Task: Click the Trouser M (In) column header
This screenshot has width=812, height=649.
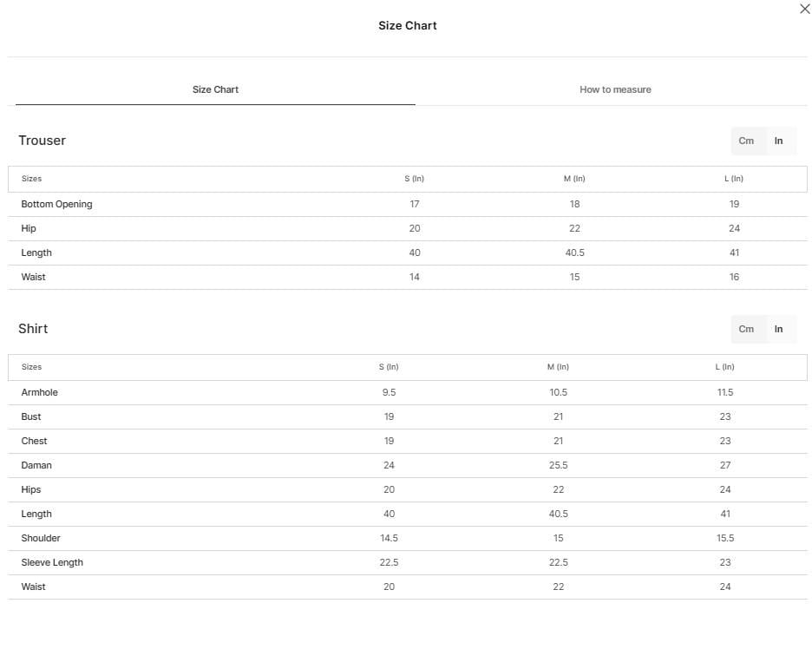Action: [x=574, y=179]
